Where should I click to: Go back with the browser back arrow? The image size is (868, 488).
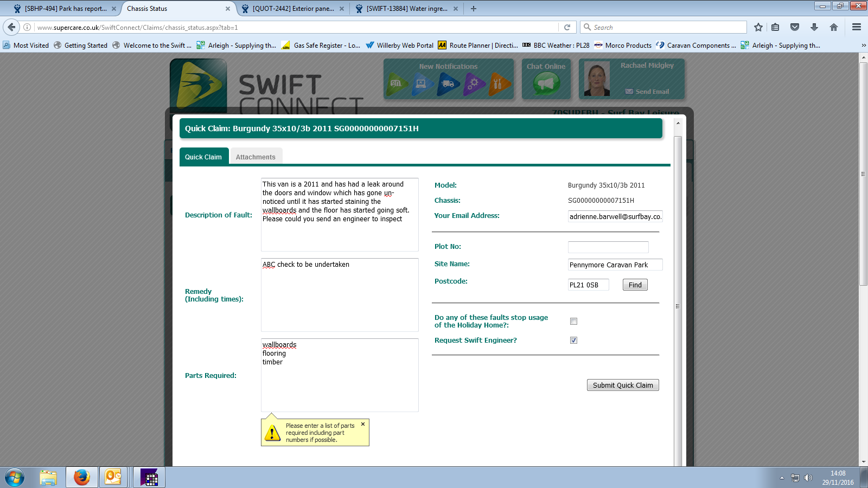[11, 27]
